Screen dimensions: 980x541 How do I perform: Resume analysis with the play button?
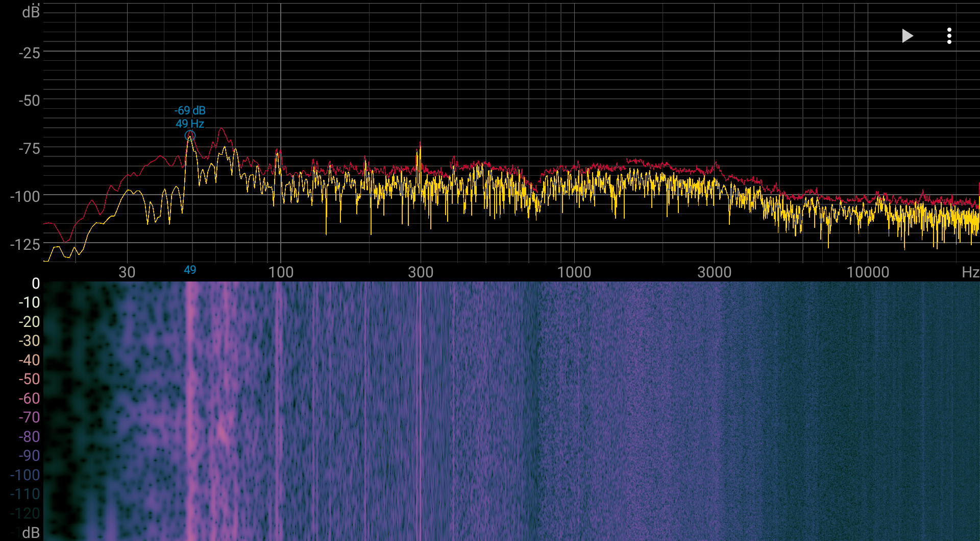907,36
